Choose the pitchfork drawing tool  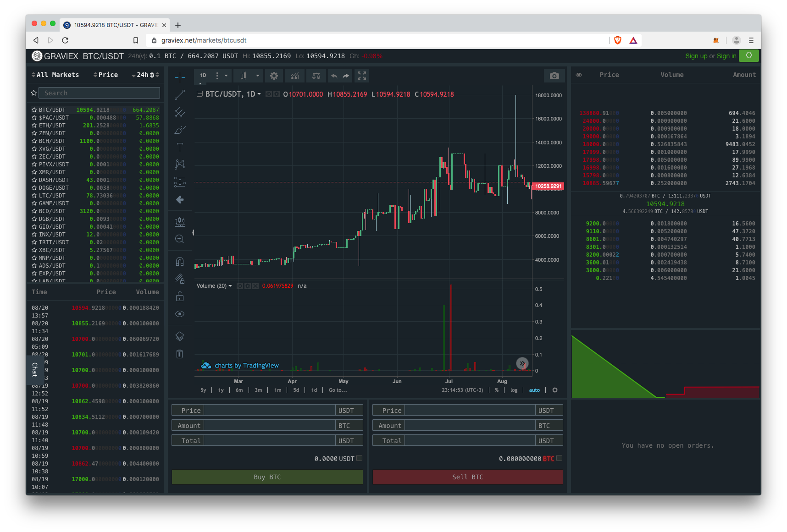click(x=180, y=112)
